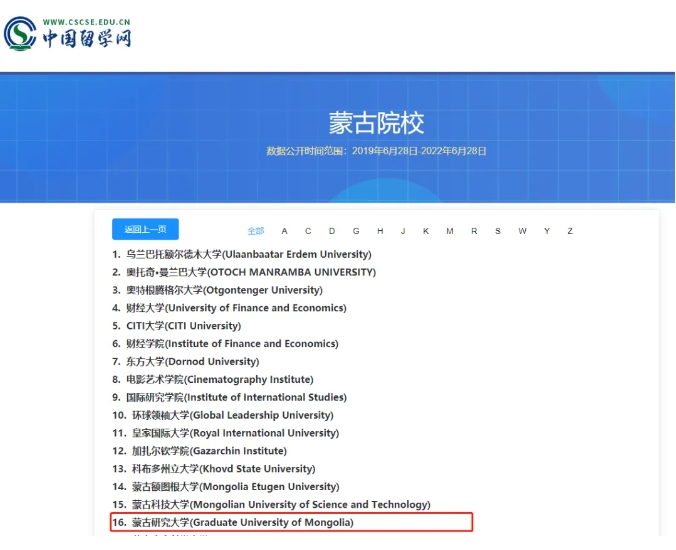Click the CSCSE logo icon
This screenshot has width=676, height=550.
(x=20, y=33)
